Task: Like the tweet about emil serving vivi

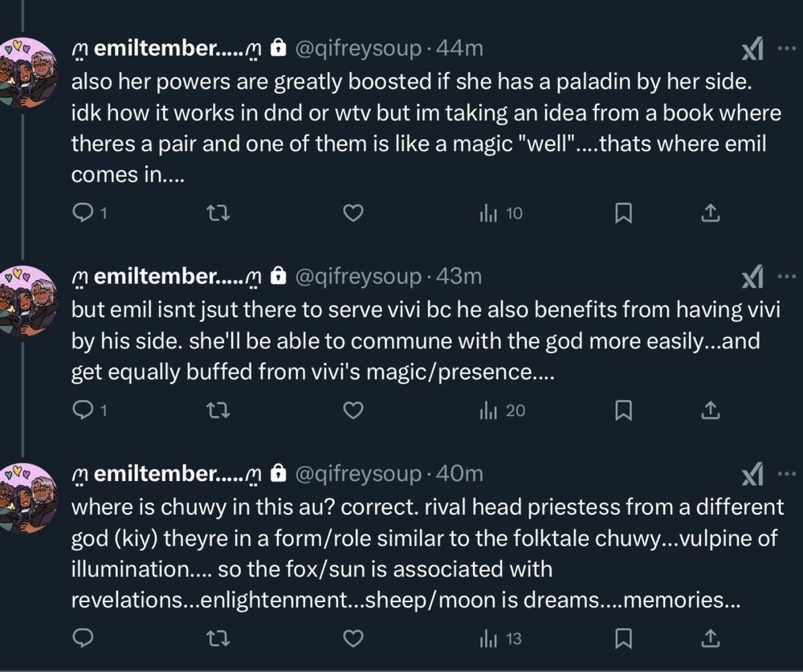Action: coord(353,410)
